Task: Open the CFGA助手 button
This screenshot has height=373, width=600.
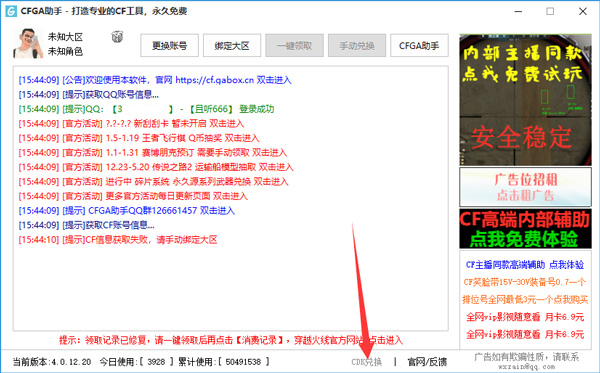Action: (419, 46)
